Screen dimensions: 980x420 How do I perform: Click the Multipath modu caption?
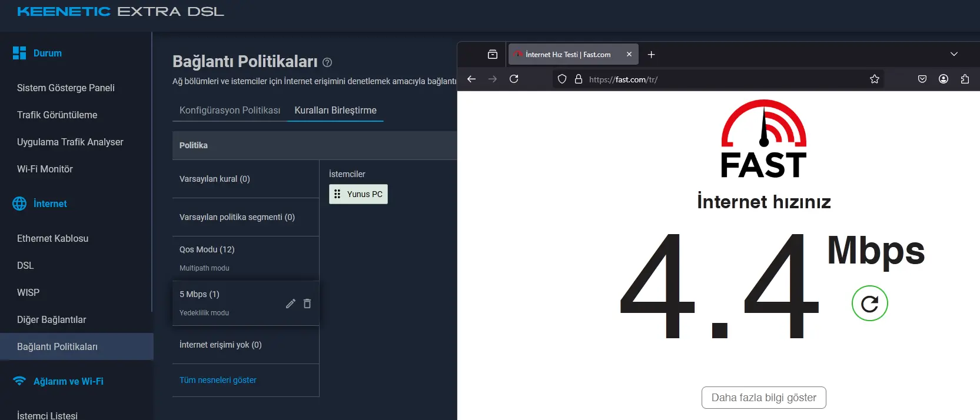click(x=204, y=268)
